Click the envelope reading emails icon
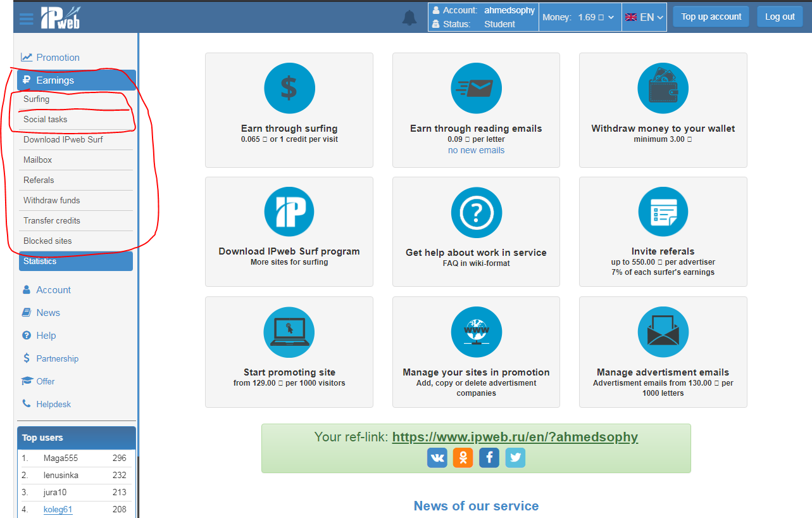This screenshot has height=518, width=812. 476,88
